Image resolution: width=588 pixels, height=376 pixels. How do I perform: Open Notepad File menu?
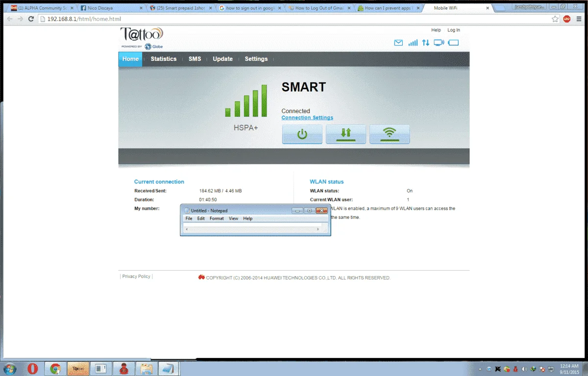tap(189, 218)
